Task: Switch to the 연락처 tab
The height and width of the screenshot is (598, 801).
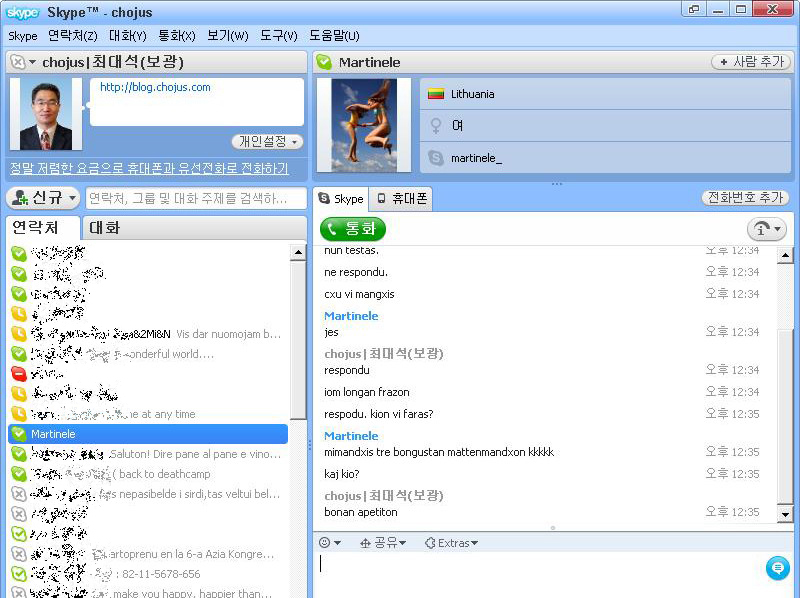Action: tap(43, 228)
